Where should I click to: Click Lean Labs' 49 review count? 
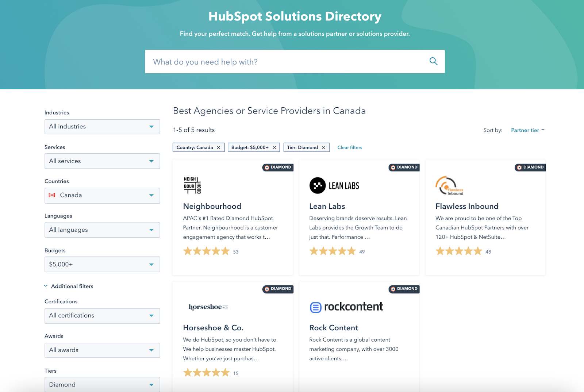click(x=362, y=252)
